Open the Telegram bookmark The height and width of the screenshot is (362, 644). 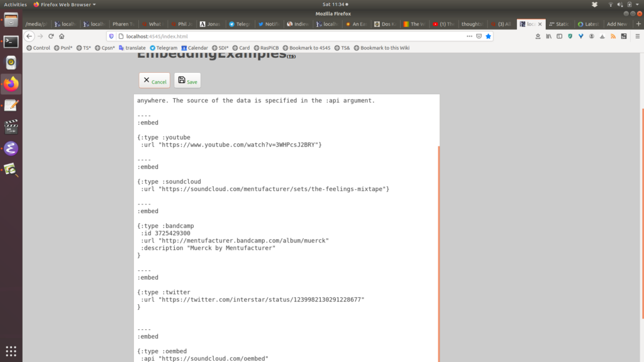(x=164, y=48)
